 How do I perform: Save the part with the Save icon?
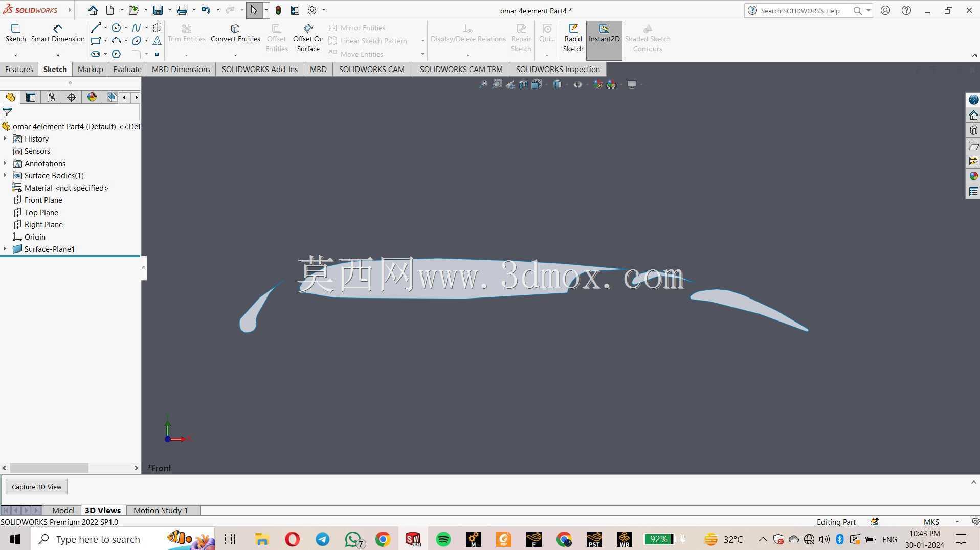pyautogui.click(x=158, y=10)
